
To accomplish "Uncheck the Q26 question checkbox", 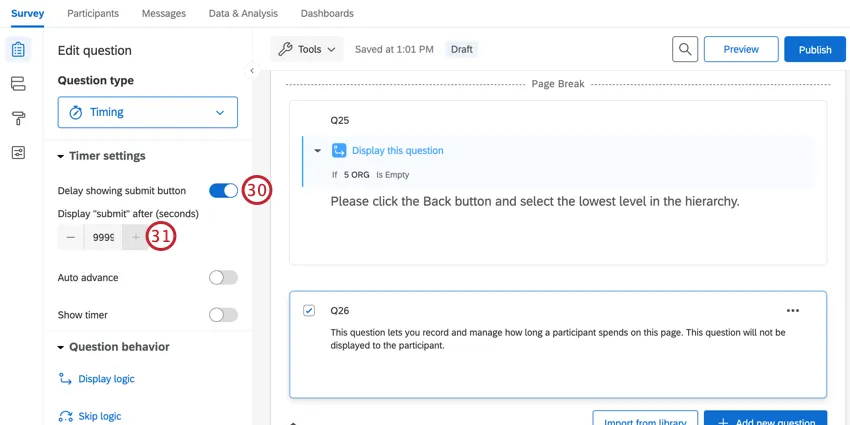I will [309, 311].
